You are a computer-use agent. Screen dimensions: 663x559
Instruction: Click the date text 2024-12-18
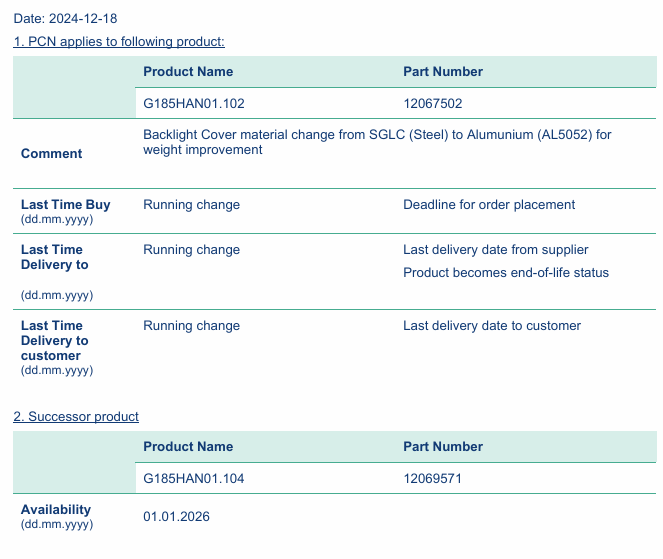click(x=83, y=19)
